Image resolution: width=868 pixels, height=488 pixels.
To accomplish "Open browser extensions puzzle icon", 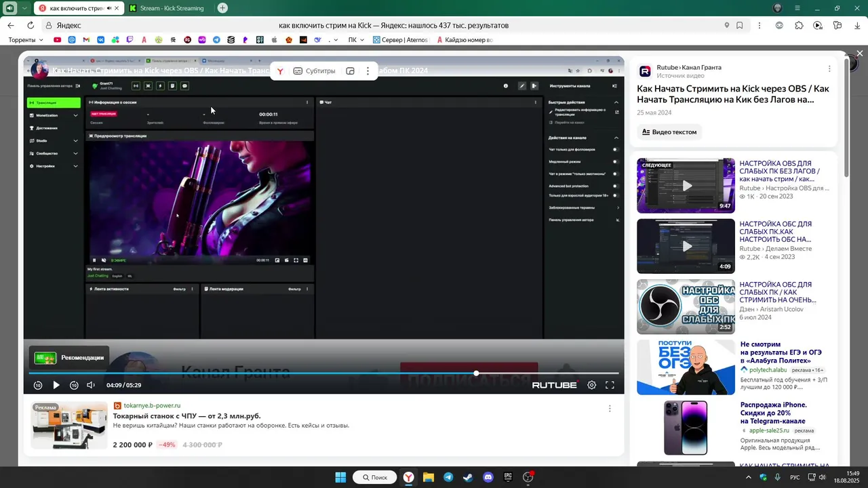I will click(799, 26).
